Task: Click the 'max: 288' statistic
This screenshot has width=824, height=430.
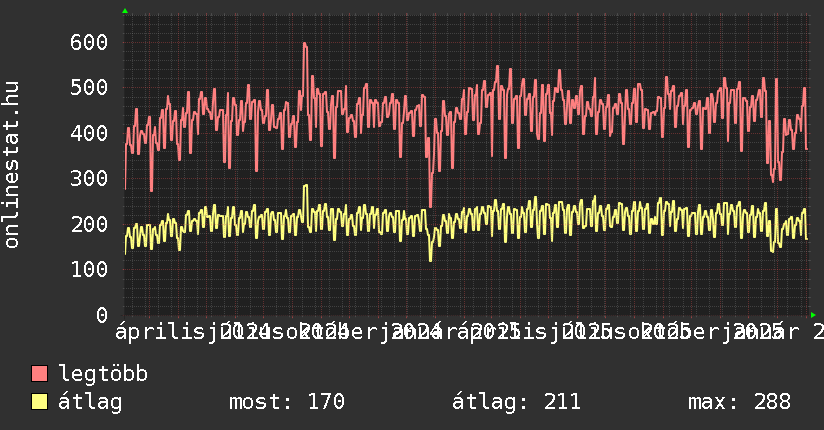Action: coord(739,402)
